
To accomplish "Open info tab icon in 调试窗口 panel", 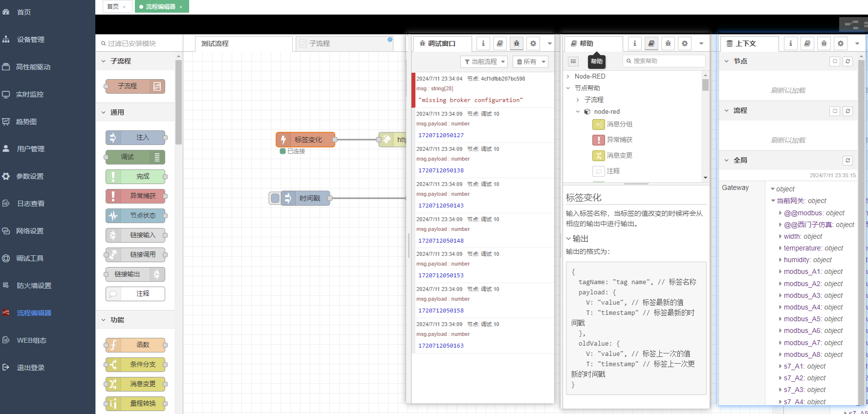I will (483, 43).
